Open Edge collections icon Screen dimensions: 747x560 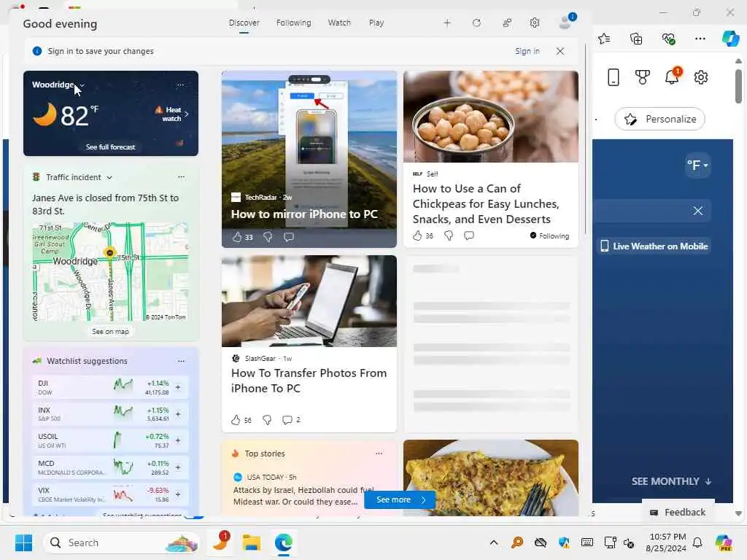click(x=636, y=39)
